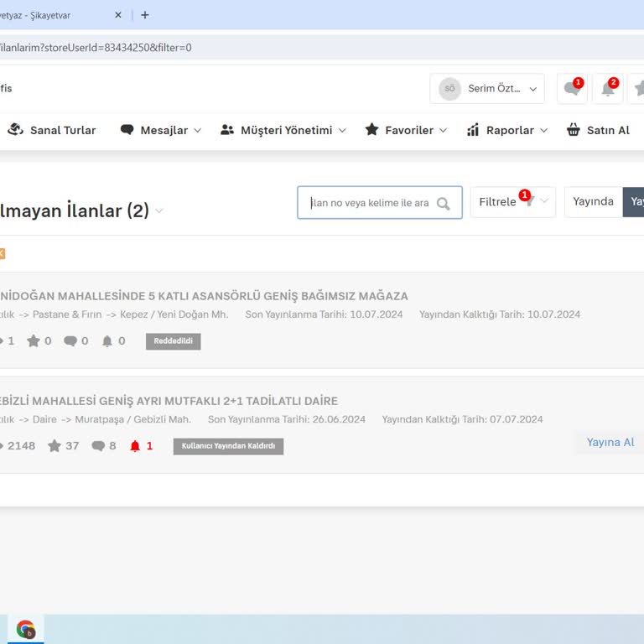Open Chrome from the taskbar
This screenshot has height=644, width=644.
point(26,629)
